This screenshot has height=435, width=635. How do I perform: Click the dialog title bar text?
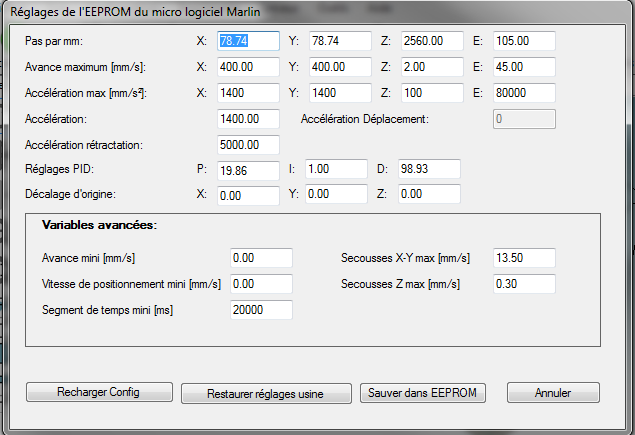point(135,12)
